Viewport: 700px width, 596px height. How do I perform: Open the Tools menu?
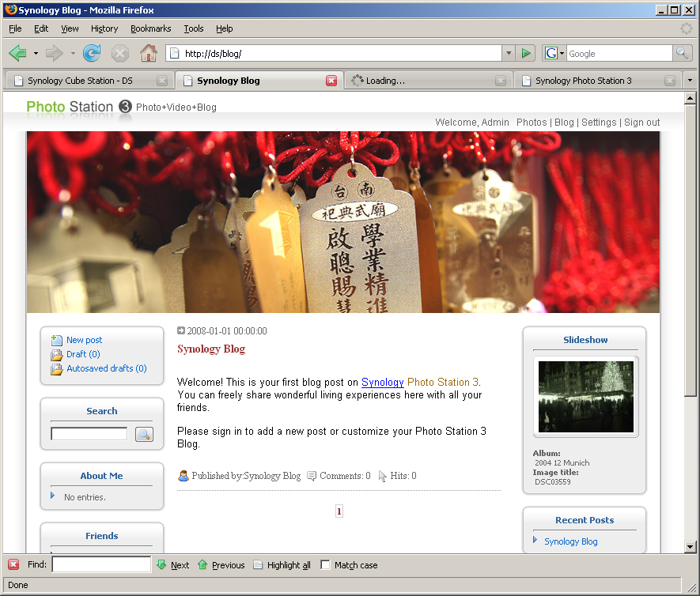click(194, 28)
